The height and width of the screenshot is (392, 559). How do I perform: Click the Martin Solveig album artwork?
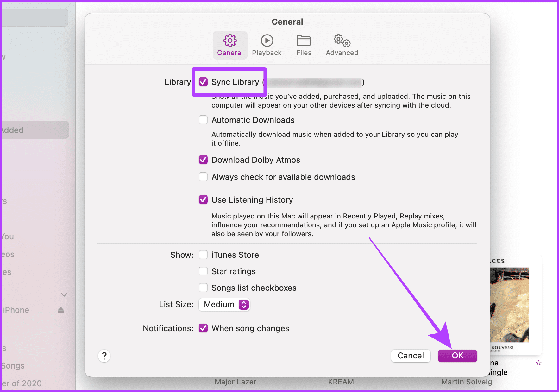point(509,305)
